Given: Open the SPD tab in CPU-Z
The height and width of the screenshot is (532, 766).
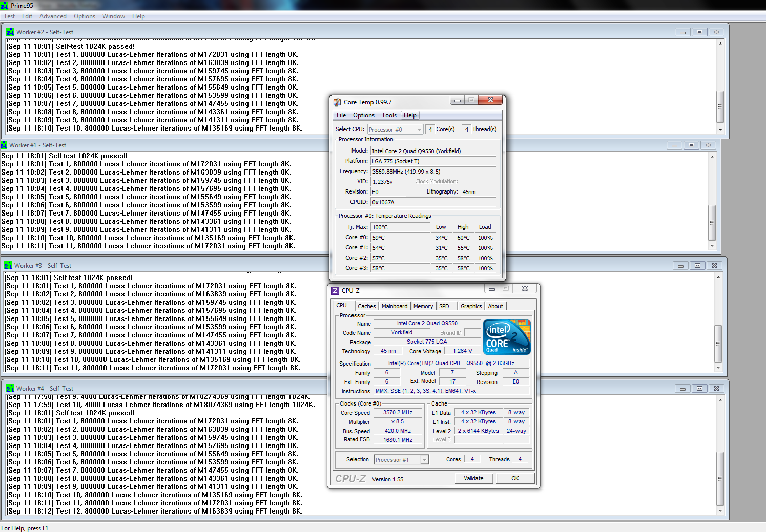Looking at the screenshot, I should [x=444, y=306].
